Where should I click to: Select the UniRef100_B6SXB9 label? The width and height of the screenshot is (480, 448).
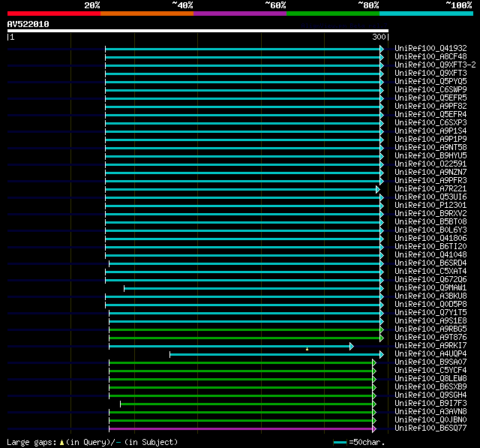pos(430,387)
